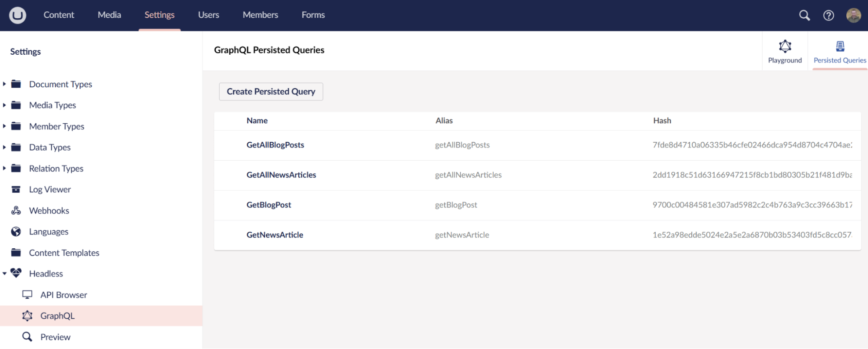Open Languages from the tree
Viewport: 868px width, 349px height.
(49, 232)
